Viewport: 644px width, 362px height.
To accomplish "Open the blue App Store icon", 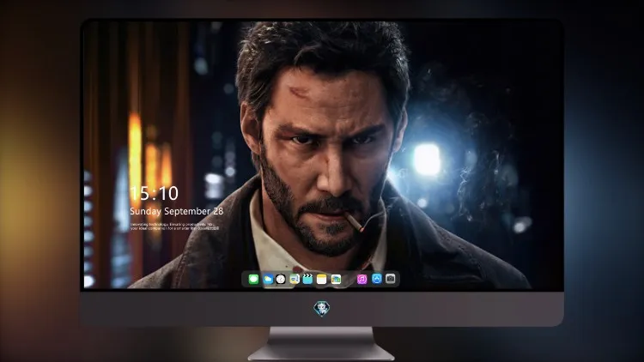I will coord(377,279).
